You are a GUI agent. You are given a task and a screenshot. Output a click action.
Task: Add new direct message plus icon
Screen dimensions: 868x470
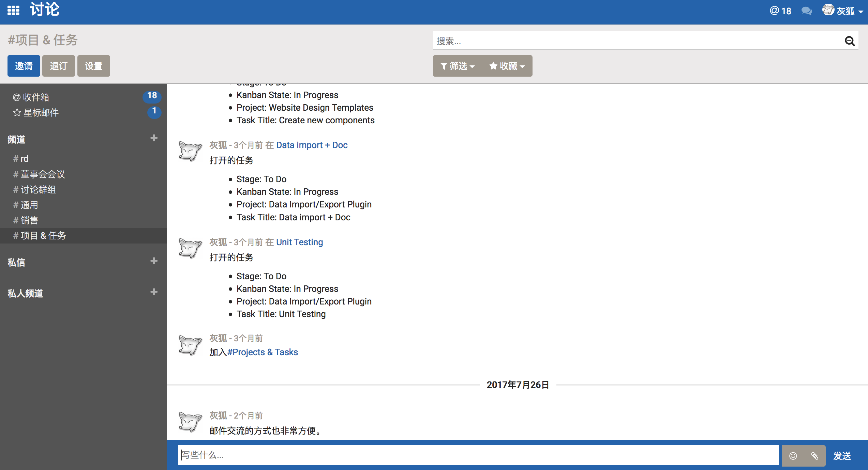tap(154, 261)
